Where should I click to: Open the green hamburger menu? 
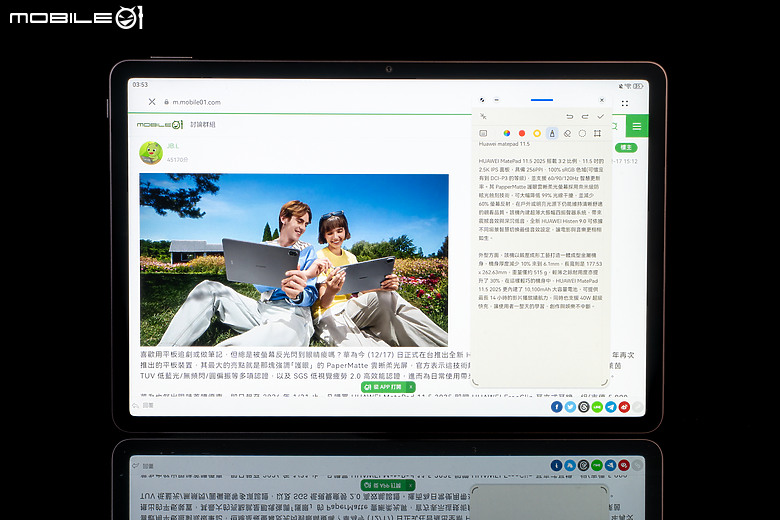click(637, 126)
